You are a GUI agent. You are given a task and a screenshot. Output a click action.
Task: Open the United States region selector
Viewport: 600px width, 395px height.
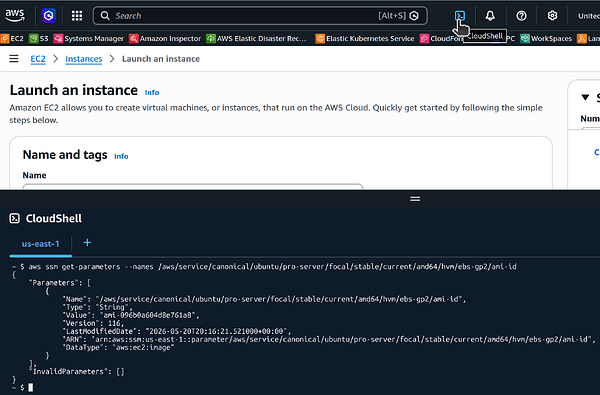[x=589, y=16]
